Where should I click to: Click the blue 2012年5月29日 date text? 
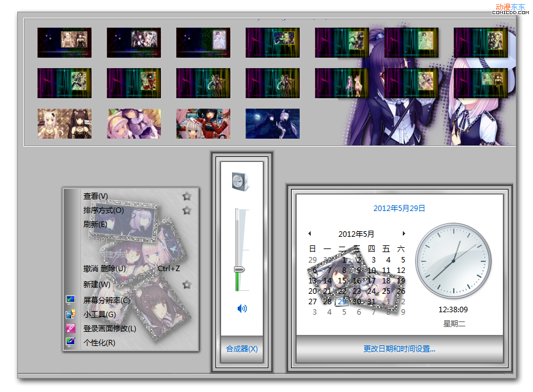pos(399,209)
